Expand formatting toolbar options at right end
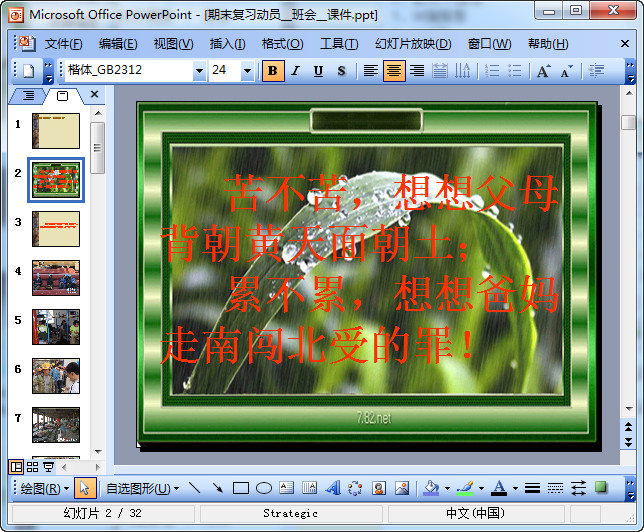The image size is (644, 532). coord(630,71)
